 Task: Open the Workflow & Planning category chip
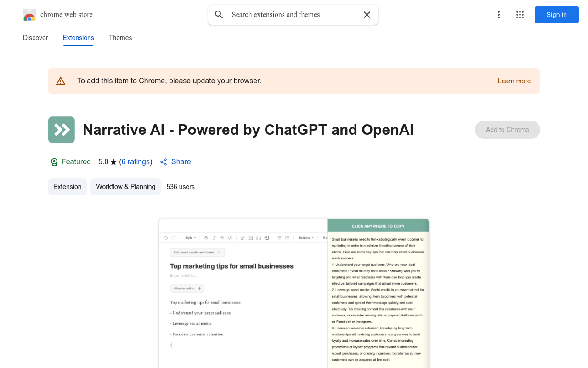[x=125, y=187]
